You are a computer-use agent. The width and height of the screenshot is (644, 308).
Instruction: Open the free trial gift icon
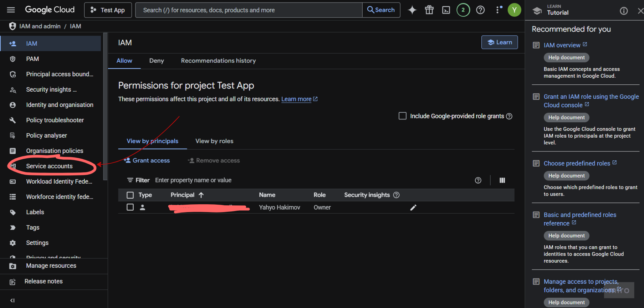[429, 10]
